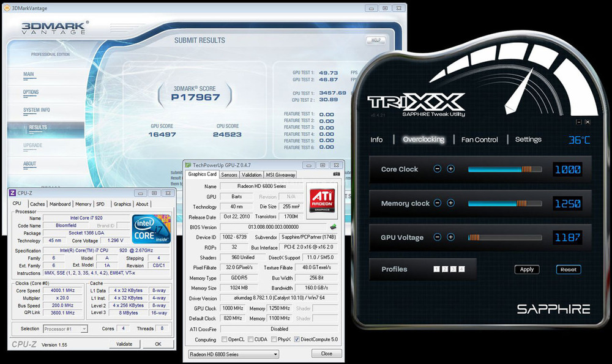Click the GPU score value 16497

pyautogui.click(x=162, y=135)
